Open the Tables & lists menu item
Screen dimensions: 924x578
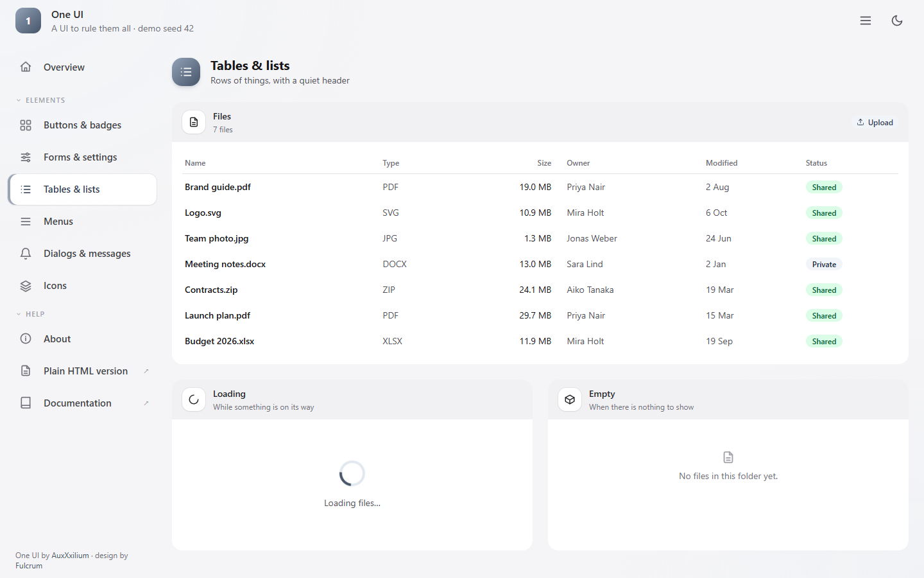tap(83, 189)
